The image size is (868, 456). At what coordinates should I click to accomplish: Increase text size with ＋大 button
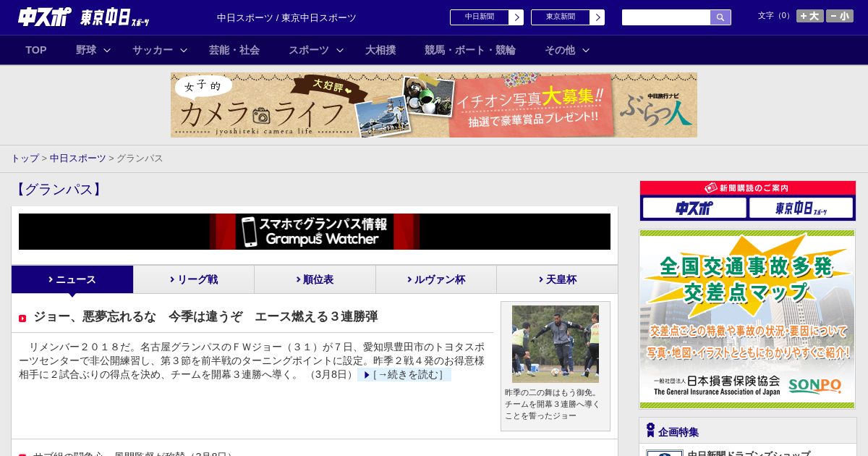[x=810, y=16]
